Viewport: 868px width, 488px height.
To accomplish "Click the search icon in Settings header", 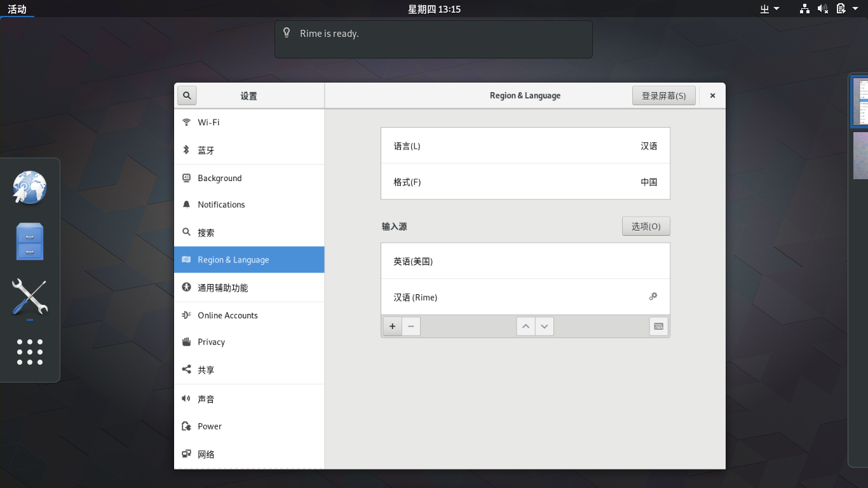I will point(187,96).
